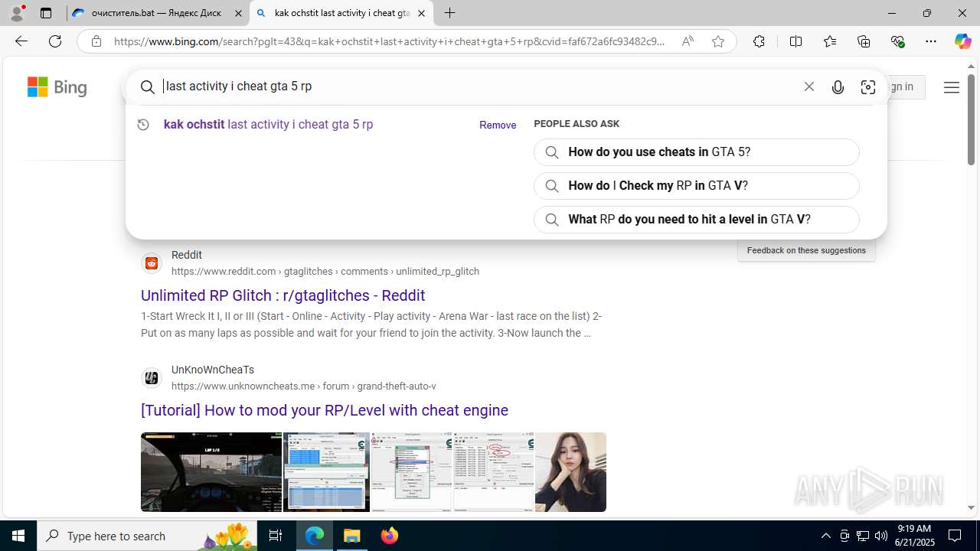
Task: Click the UnKnoWnCheaTs site favicon
Action: point(152,378)
